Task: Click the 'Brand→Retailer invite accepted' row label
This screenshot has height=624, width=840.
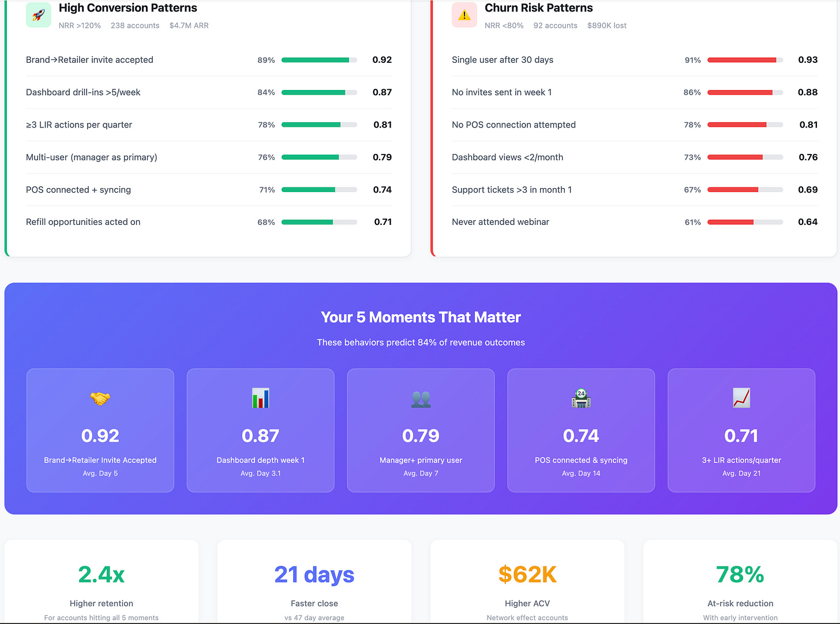Action: [x=89, y=60]
